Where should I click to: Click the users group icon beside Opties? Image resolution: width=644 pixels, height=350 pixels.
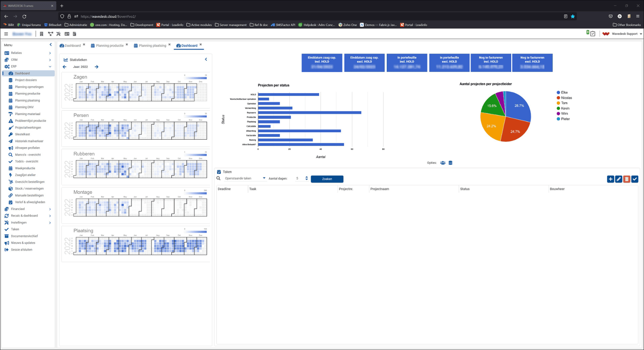(443, 163)
